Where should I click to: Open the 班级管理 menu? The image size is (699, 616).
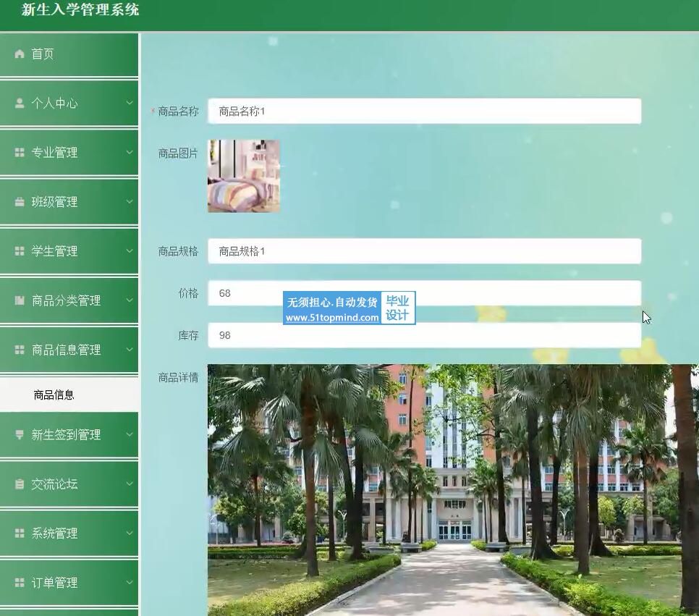pos(69,202)
